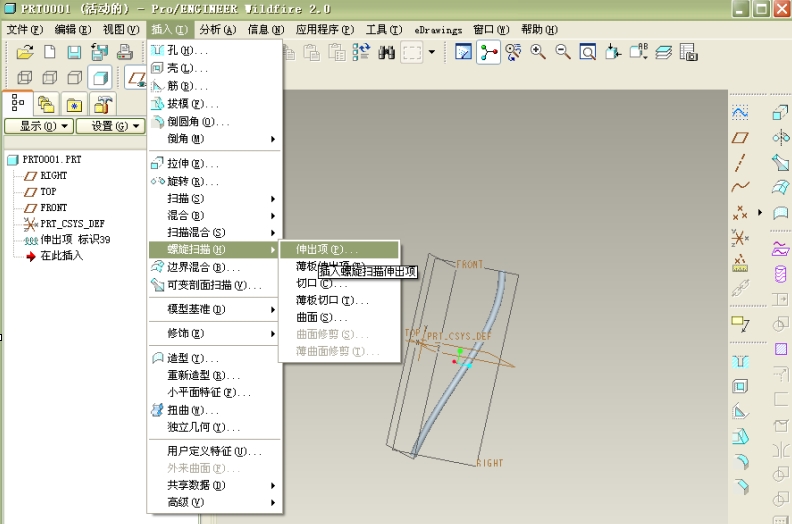Open the 设置(G) dropdown button
The height and width of the screenshot is (524, 792).
coord(111,126)
